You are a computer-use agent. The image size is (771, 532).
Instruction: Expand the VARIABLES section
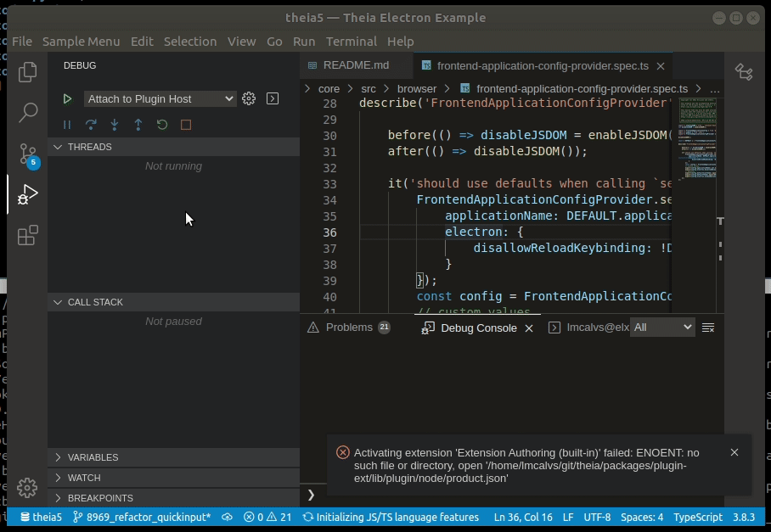click(x=173, y=457)
